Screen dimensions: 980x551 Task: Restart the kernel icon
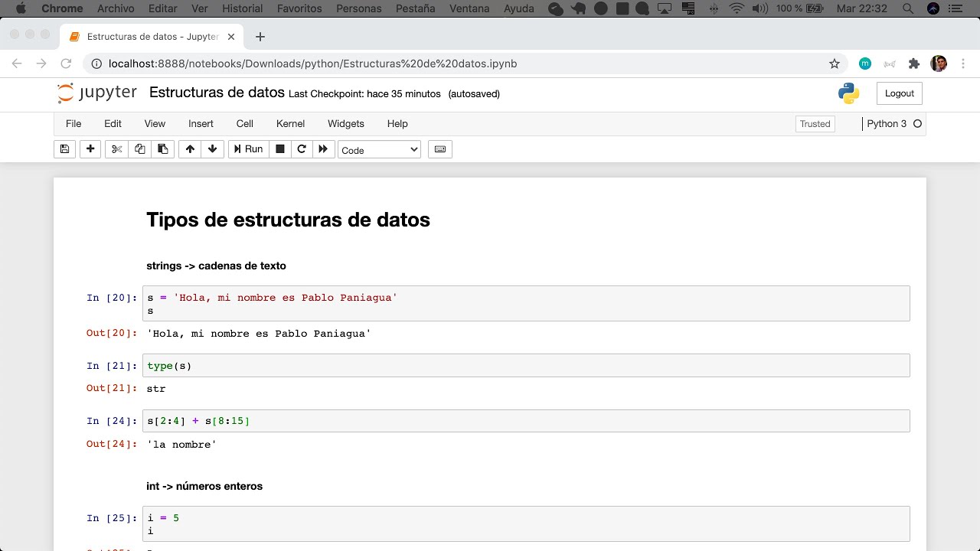point(302,149)
